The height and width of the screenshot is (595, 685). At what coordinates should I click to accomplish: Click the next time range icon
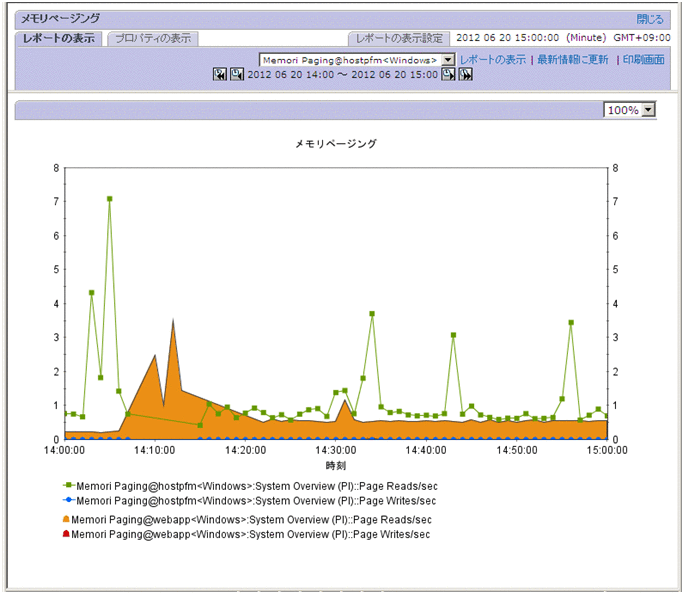click(x=450, y=75)
